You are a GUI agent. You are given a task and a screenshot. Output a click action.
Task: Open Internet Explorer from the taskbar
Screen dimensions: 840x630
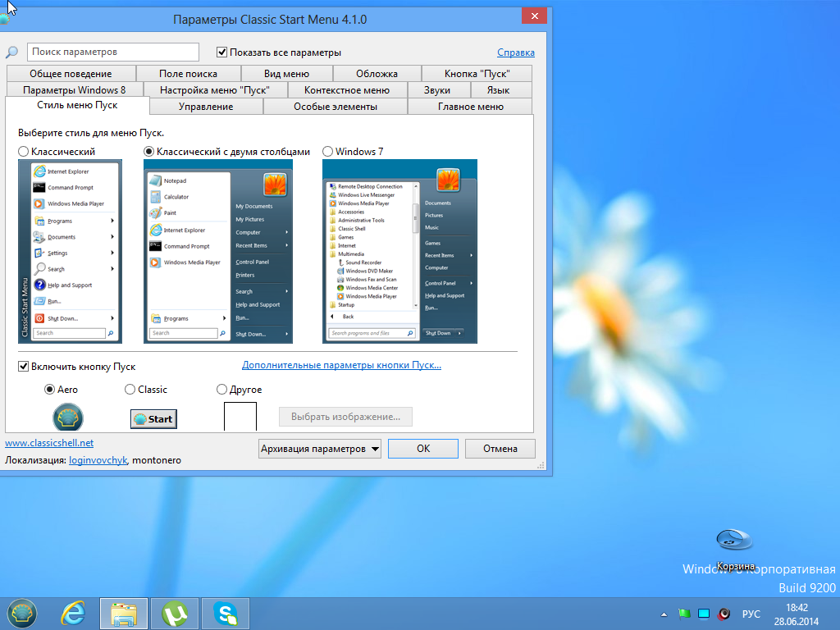pos(74,613)
